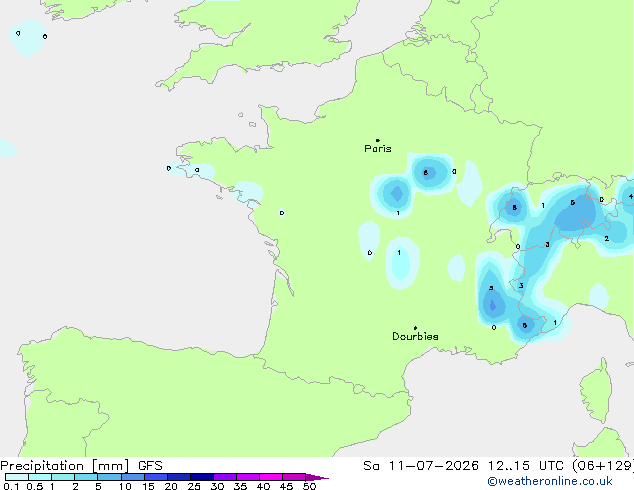Click Corsica island on the map
This screenshot has width=634, height=490.
[596, 391]
